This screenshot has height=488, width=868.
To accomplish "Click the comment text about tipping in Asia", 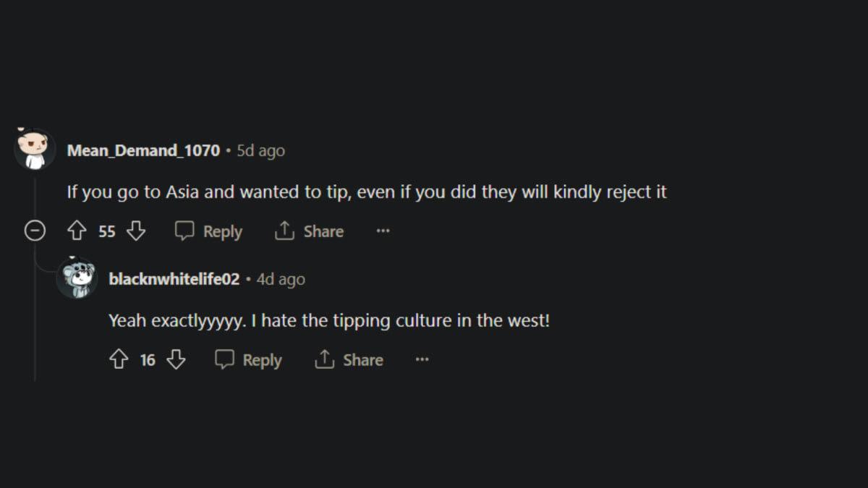I will point(367,192).
